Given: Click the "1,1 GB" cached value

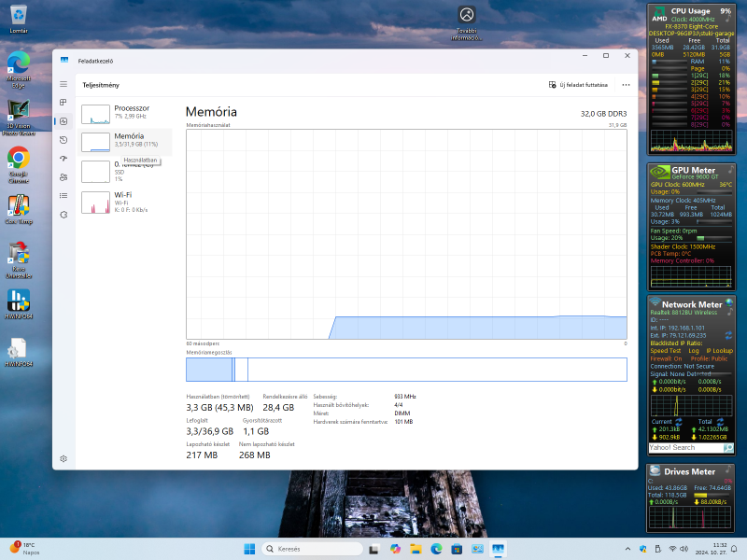Looking at the screenshot, I should (x=256, y=431).
